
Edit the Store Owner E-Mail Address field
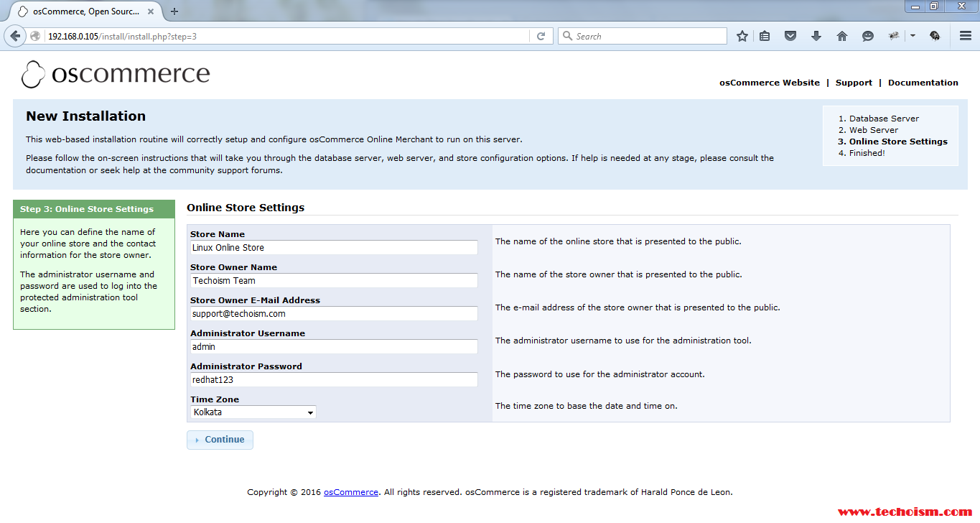point(334,313)
